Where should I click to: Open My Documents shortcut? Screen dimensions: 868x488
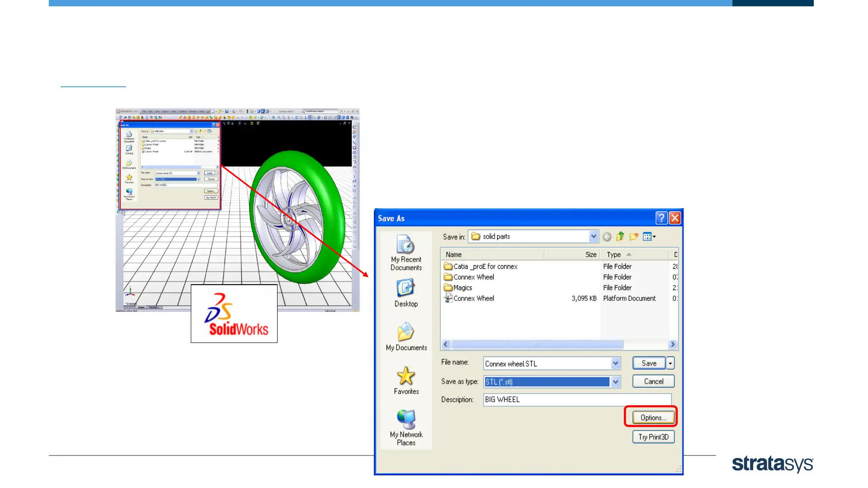pos(406,337)
